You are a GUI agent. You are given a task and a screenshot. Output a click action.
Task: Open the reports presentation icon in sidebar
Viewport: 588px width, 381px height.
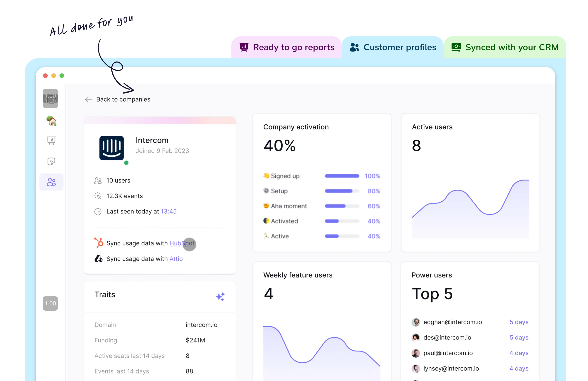click(x=51, y=141)
